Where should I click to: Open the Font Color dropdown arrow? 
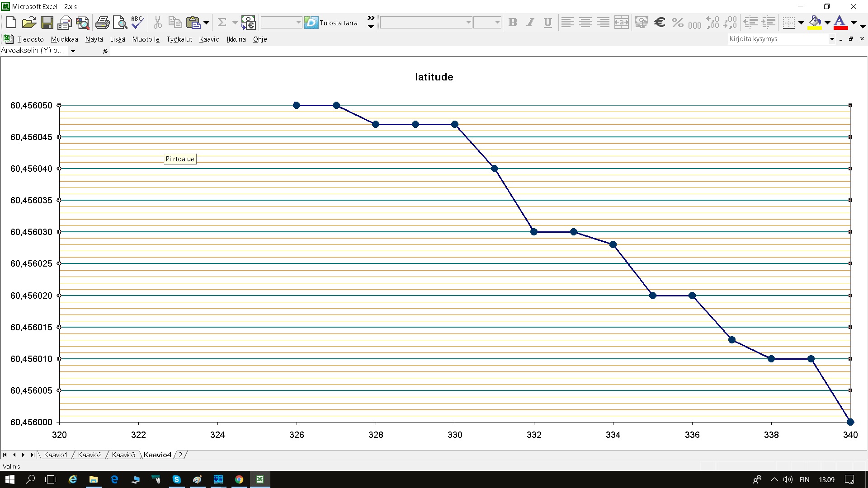point(854,22)
